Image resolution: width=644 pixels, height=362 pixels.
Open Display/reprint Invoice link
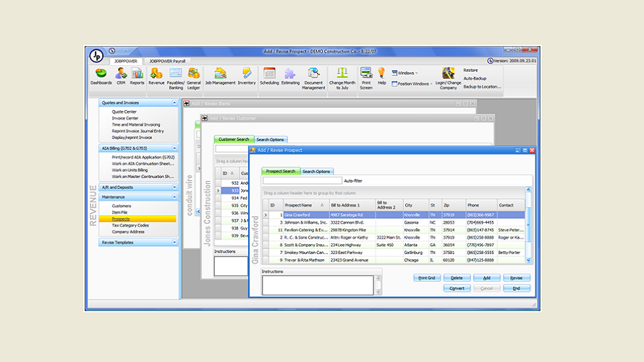pos(132,138)
